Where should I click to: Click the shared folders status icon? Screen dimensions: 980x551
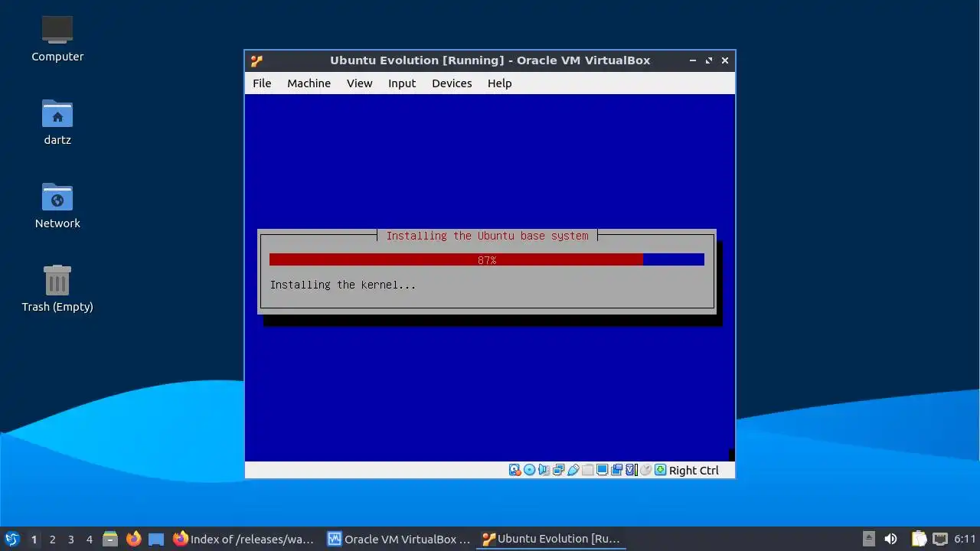tap(588, 470)
